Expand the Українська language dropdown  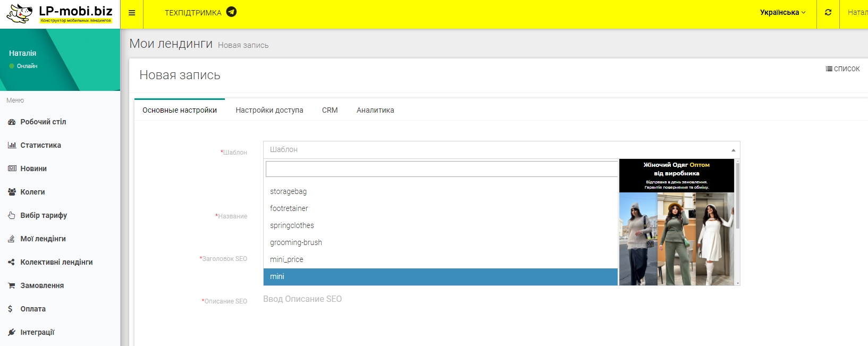(x=782, y=12)
